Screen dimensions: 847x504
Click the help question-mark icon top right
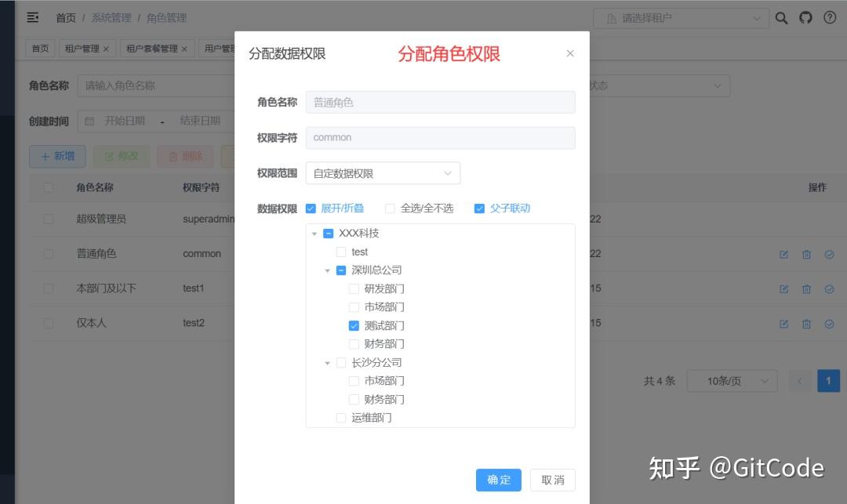click(x=830, y=17)
